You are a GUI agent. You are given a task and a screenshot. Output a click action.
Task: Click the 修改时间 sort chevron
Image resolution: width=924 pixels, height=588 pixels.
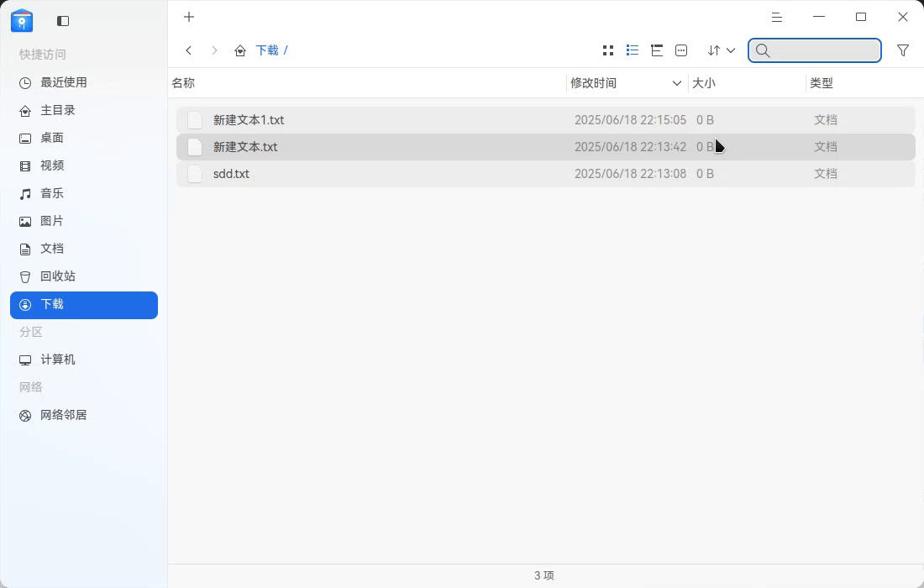(x=676, y=83)
